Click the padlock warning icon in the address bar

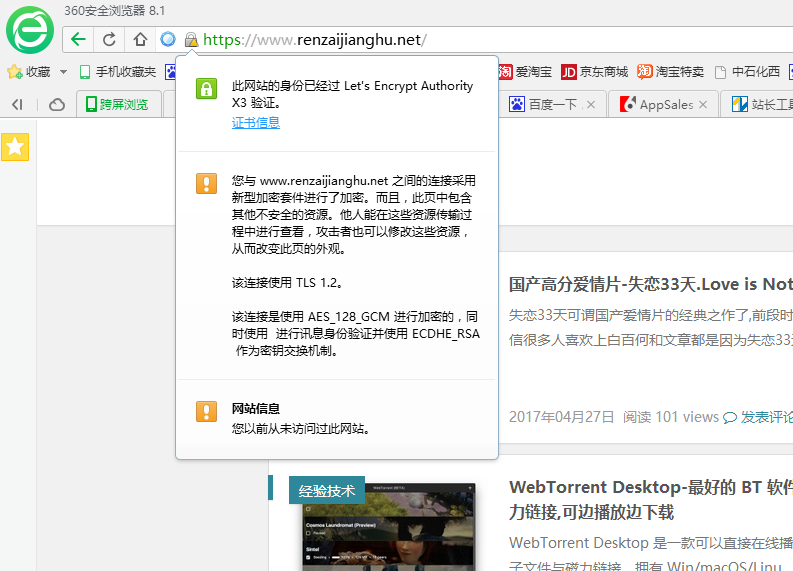[x=191, y=39]
